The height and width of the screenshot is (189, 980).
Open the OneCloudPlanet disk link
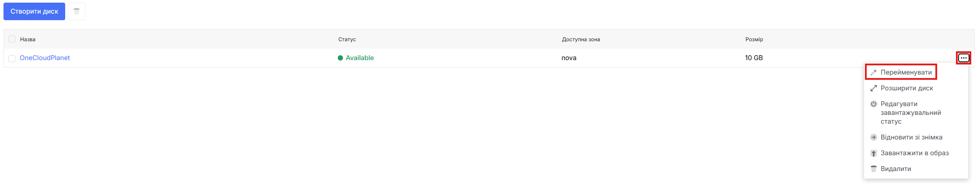[45, 58]
